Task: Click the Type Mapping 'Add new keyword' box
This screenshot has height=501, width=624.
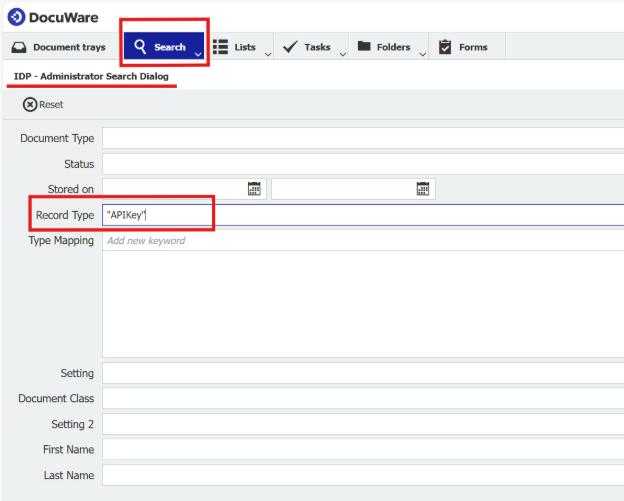Action: coord(360,241)
